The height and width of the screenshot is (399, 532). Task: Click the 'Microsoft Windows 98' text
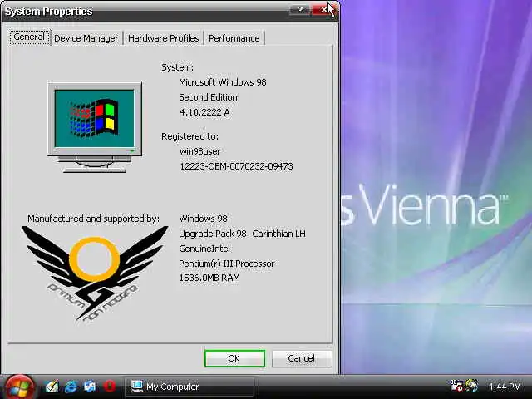pyautogui.click(x=223, y=82)
